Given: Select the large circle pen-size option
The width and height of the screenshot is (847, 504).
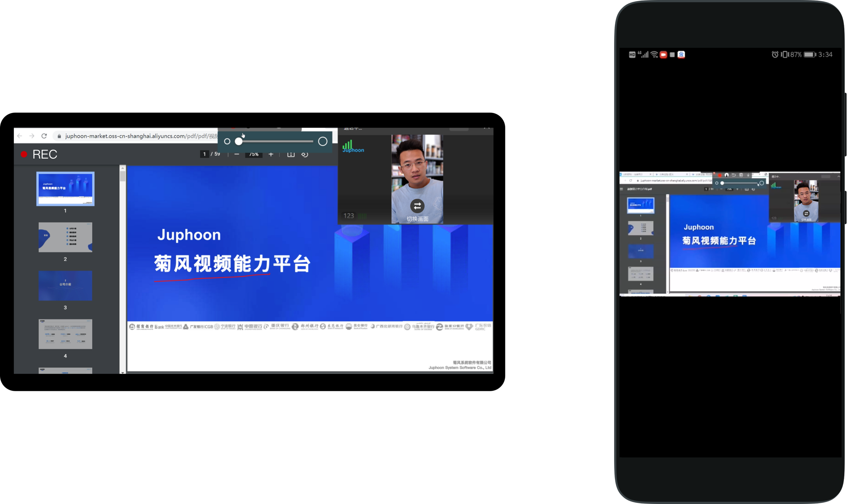Looking at the screenshot, I should click(x=323, y=141).
